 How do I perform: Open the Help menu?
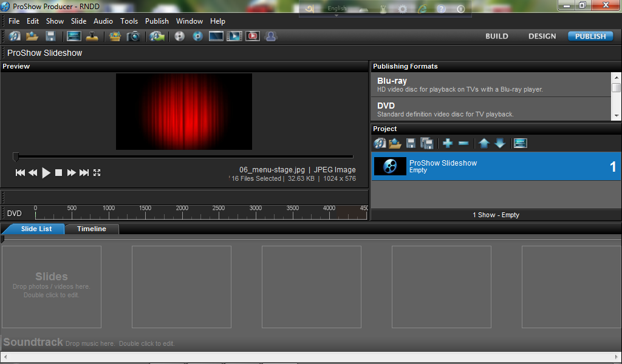[x=217, y=21]
